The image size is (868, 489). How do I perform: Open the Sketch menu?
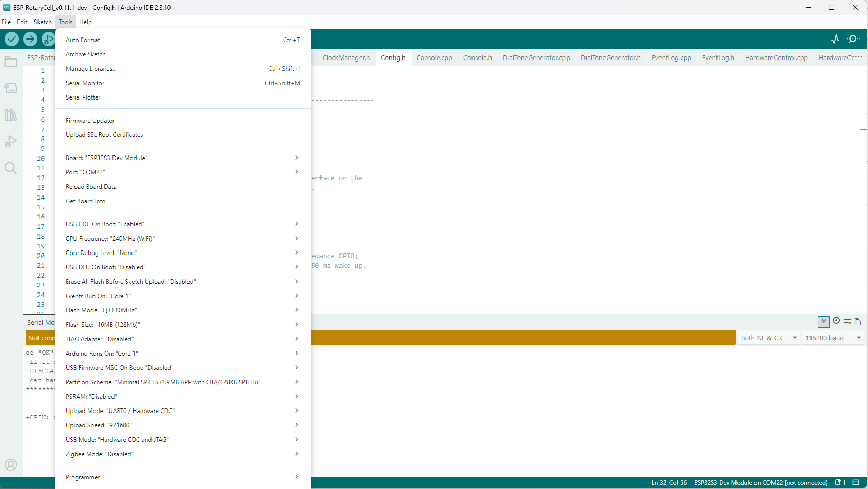(43, 22)
